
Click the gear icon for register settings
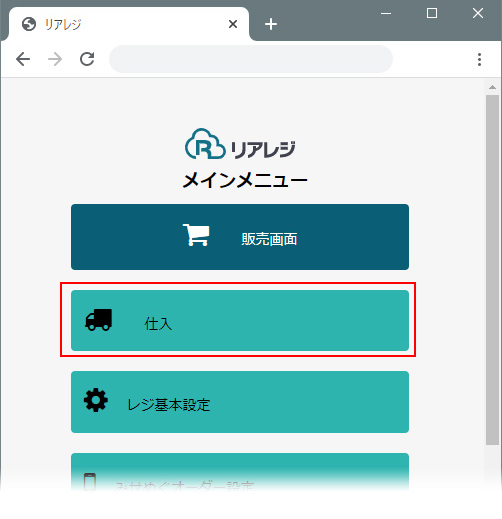click(96, 400)
